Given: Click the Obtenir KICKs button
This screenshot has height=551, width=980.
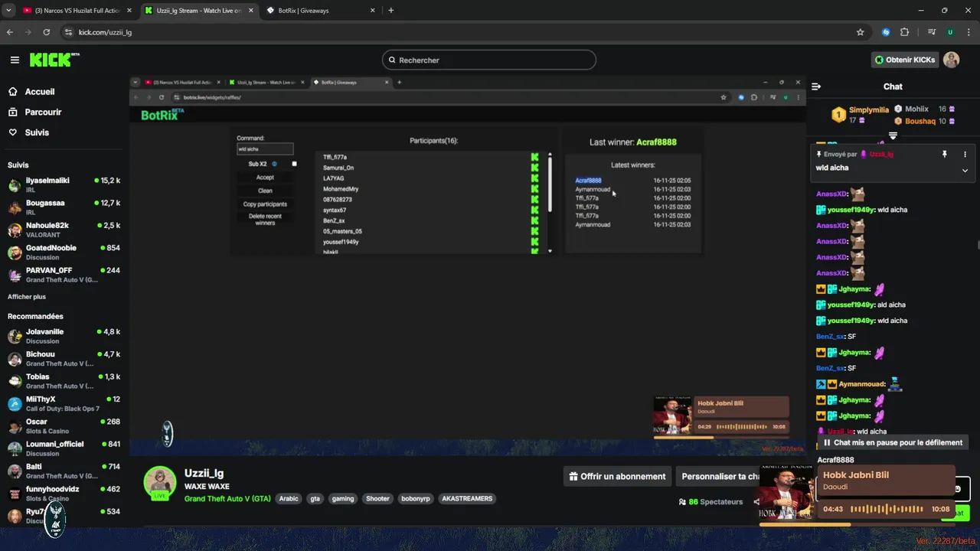Looking at the screenshot, I should [905, 60].
